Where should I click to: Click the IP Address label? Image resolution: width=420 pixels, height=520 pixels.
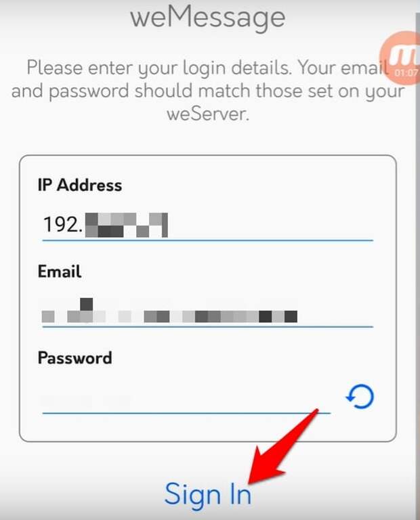[x=80, y=185]
